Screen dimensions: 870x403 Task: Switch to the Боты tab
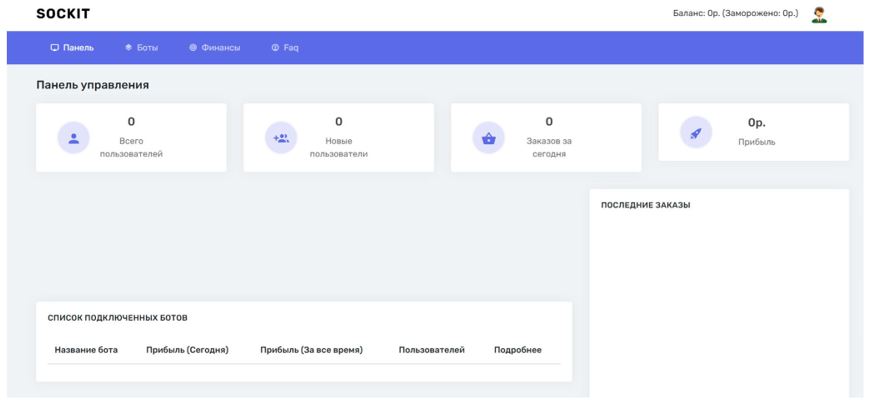(x=141, y=48)
